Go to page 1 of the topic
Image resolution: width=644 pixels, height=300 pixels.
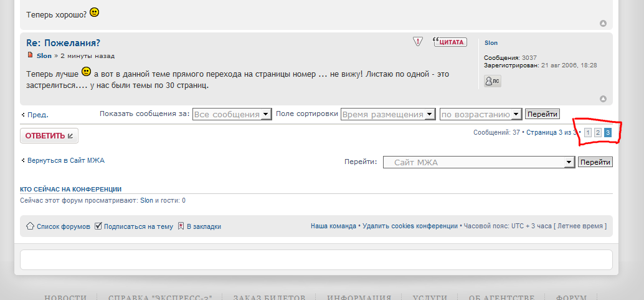click(x=588, y=132)
